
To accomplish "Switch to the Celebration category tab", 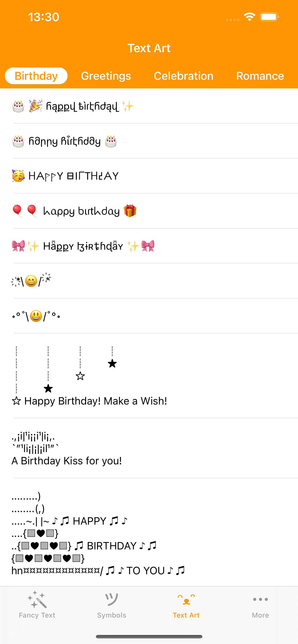I will point(183,76).
